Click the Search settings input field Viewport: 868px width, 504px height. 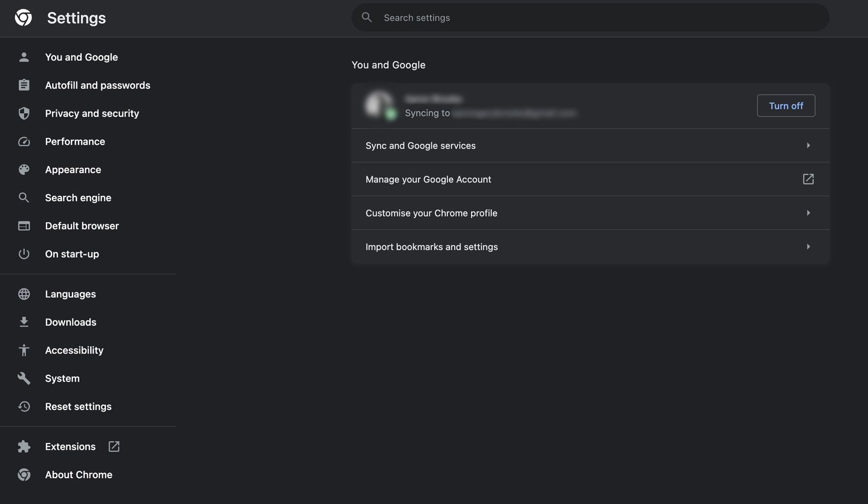pyautogui.click(x=589, y=17)
